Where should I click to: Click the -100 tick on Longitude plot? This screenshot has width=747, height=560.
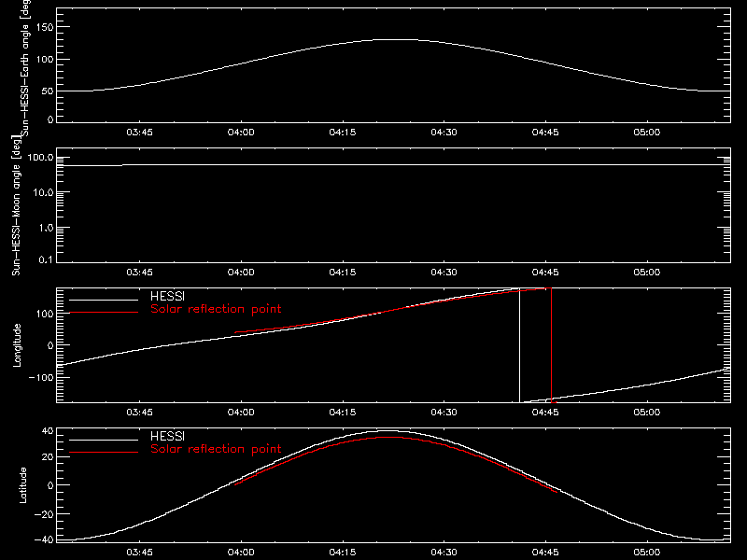41,377
